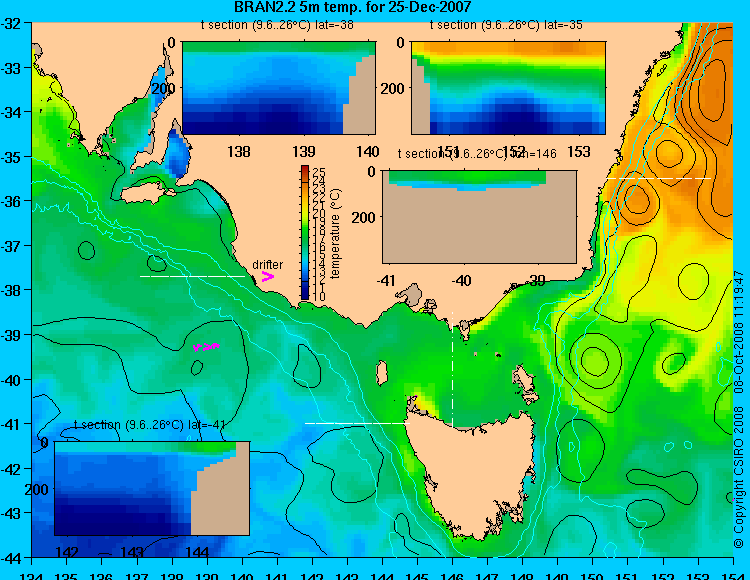
Task: Click the 153 tick under the lat=-35 inset
Action: click(x=578, y=152)
